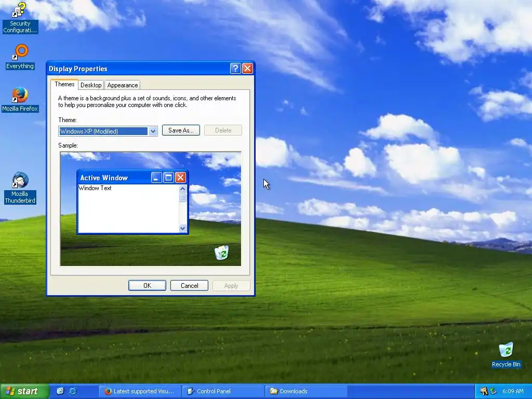Click the Cancel button
The width and height of the screenshot is (532, 399).
[x=189, y=286]
